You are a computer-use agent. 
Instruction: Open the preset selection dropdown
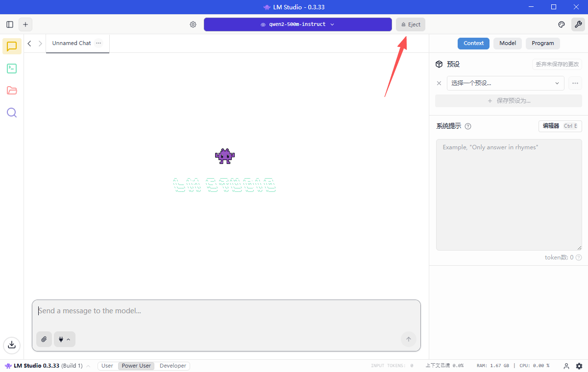pyautogui.click(x=505, y=83)
